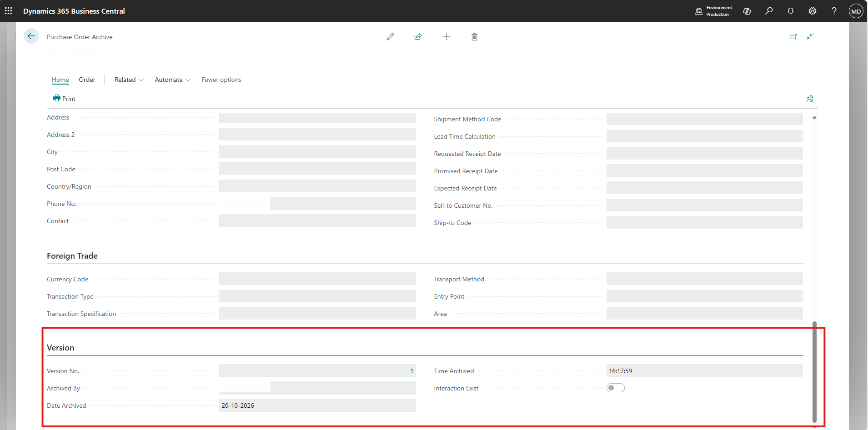Screen dimensions: 868x430
Task: Delete record using trash icon
Action: coord(474,37)
